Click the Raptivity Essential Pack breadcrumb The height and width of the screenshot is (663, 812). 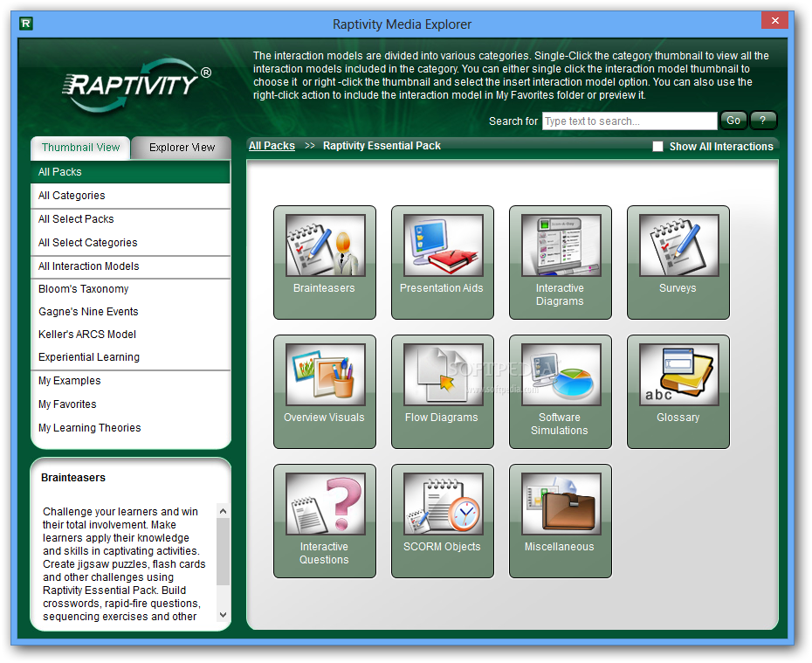point(382,146)
